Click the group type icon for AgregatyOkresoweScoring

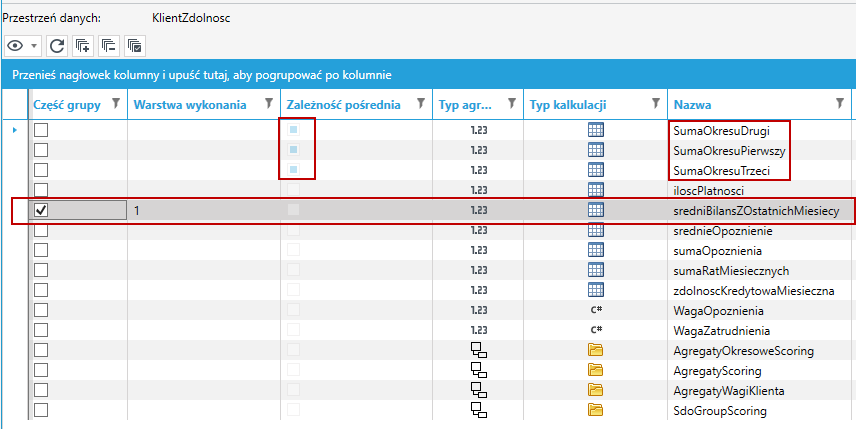[479, 350]
